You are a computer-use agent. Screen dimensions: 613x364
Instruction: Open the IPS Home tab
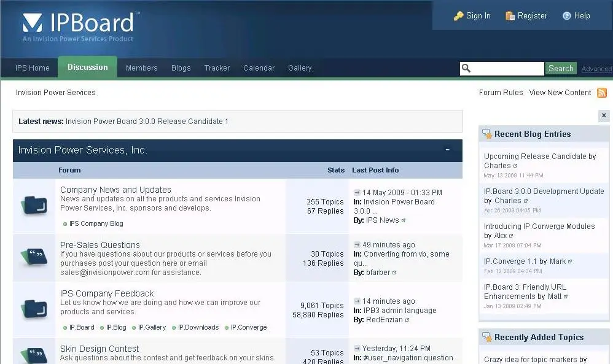(x=33, y=68)
